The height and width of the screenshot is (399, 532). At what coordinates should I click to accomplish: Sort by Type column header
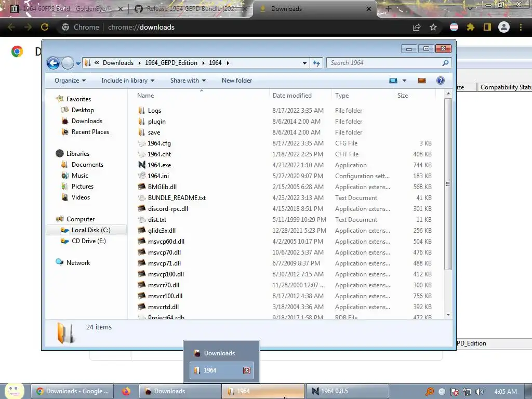click(342, 96)
